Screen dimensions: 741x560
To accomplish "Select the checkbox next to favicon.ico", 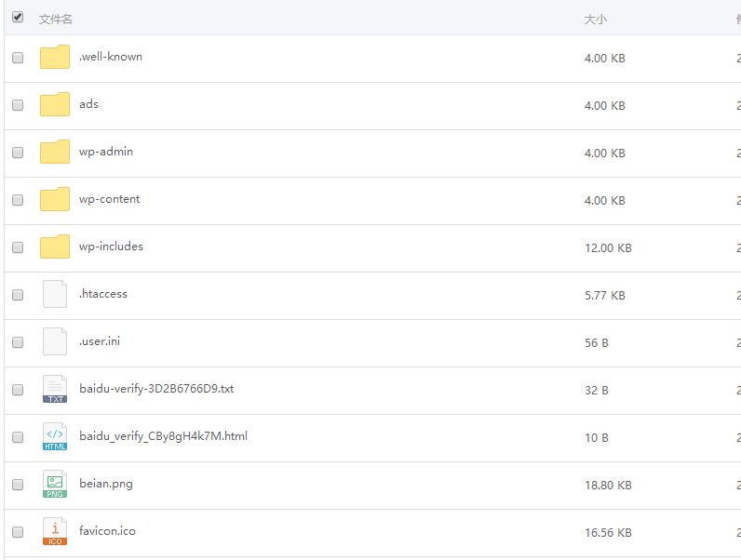I will [x=18, y=532].
